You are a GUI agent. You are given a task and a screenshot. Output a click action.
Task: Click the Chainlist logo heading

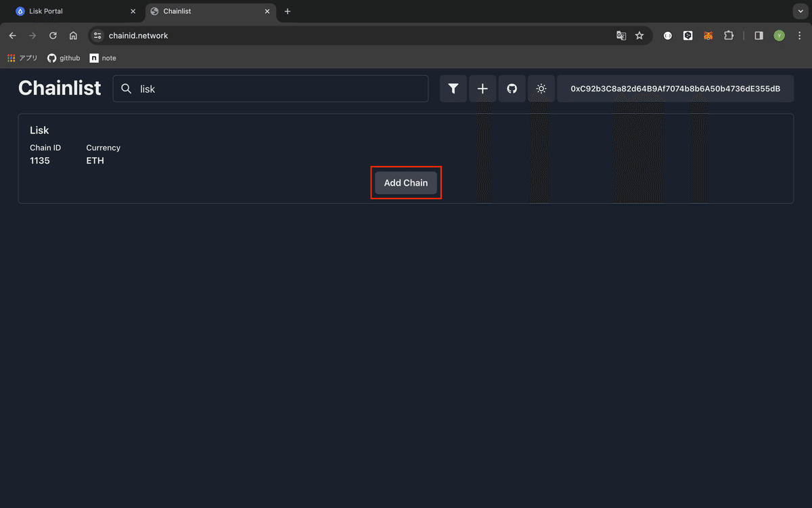(60, 88)
